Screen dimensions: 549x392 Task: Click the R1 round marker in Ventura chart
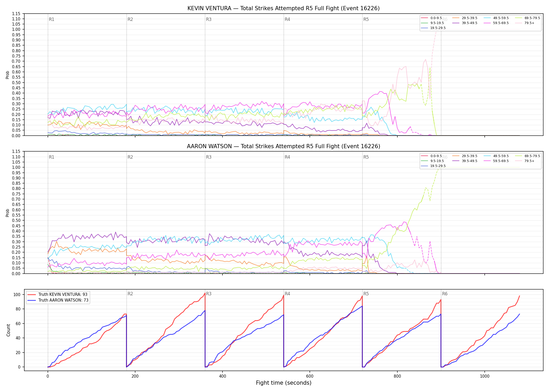[x=52, y=19]
